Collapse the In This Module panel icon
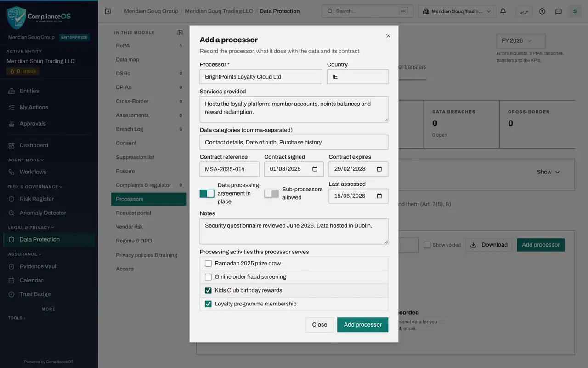 point(180,33)
